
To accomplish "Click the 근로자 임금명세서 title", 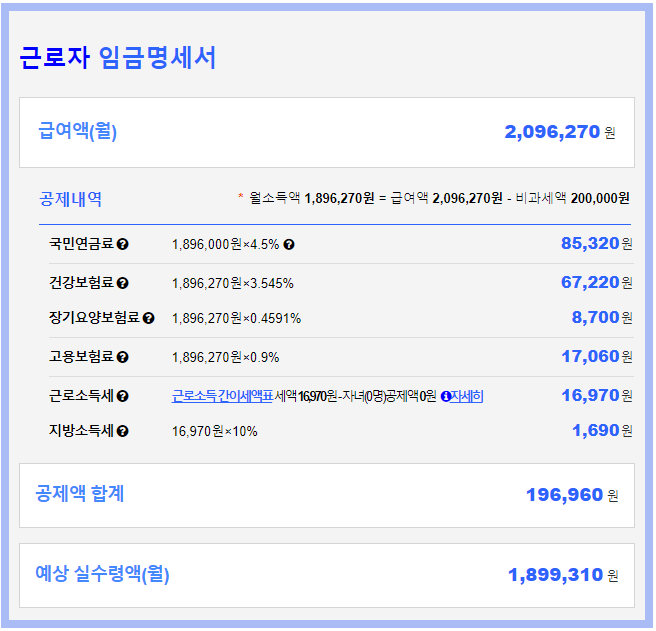I will (x=118, y=57).
